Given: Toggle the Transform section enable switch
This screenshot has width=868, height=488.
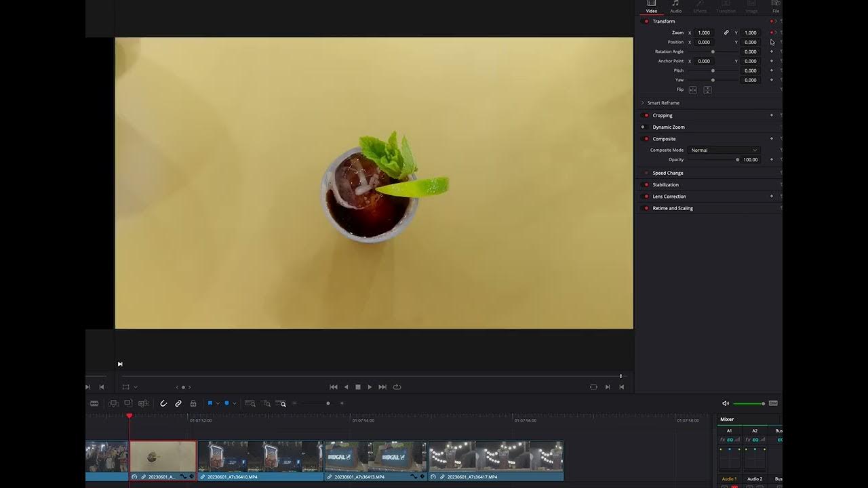Looking at the screenshot, I should click(x=646, y=21).
